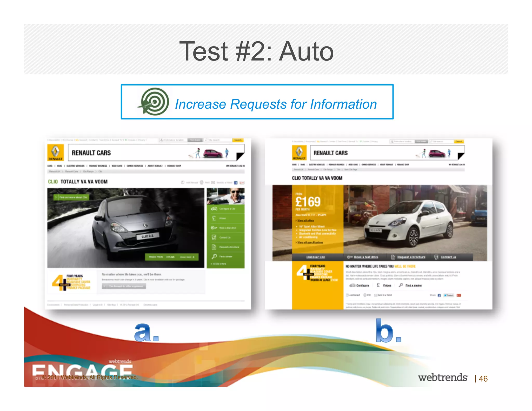Click the Configure car icon on page b

pyautogui.click(x=352, y=285)
